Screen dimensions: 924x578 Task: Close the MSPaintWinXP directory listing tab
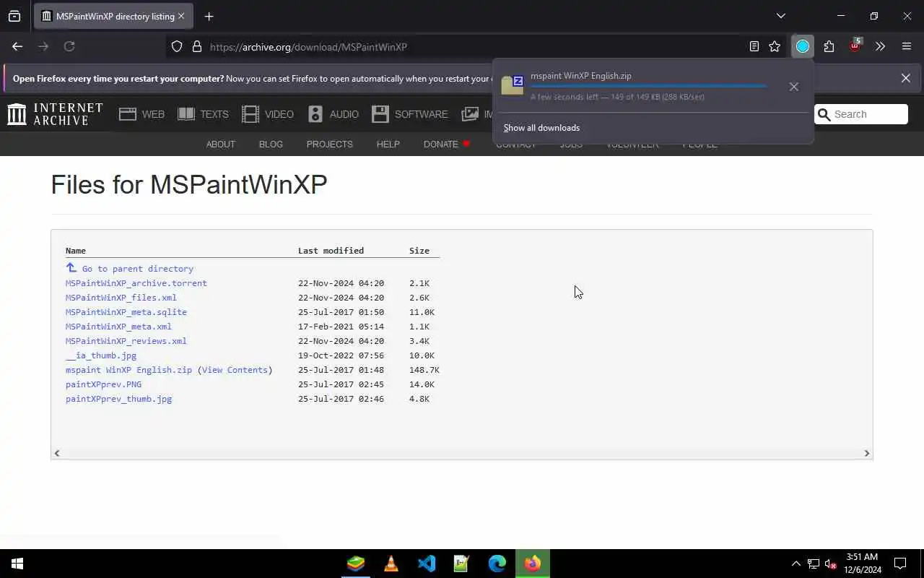(x=181, y=16)
